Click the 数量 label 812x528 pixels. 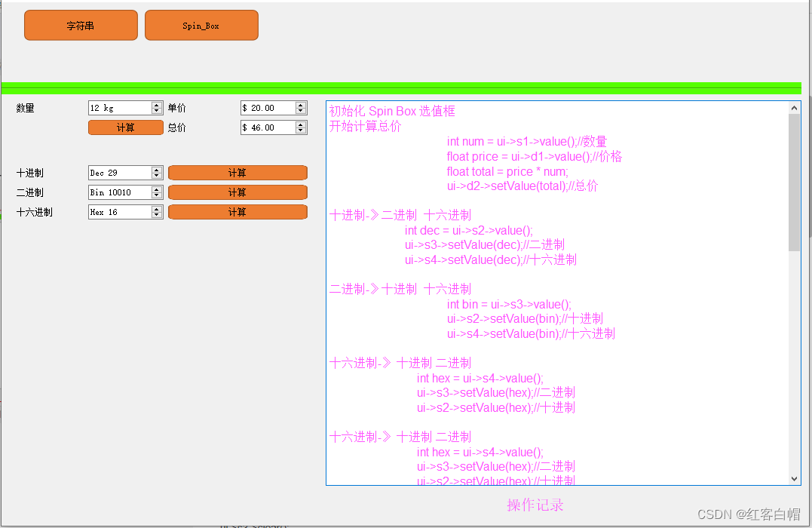pyautogui.click(x=26, y=108)
